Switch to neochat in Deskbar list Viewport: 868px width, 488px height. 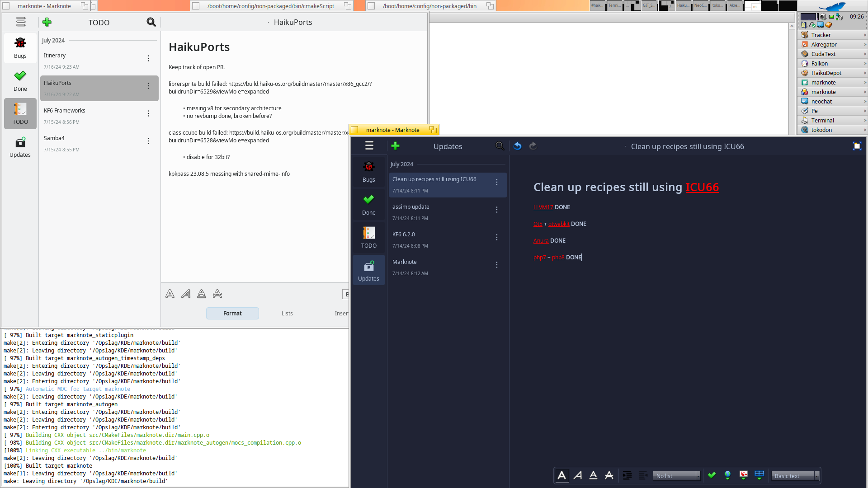[x=832, y=101]
